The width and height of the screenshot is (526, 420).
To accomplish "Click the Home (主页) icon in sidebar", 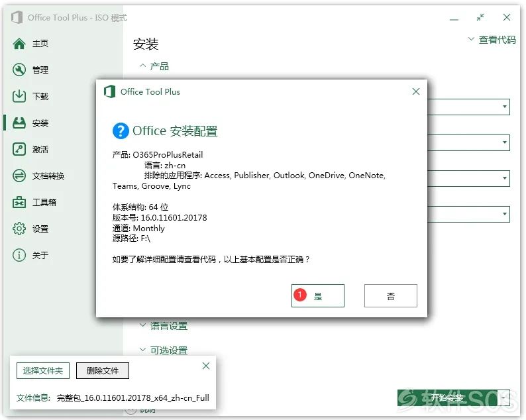I will pos(19,44).
